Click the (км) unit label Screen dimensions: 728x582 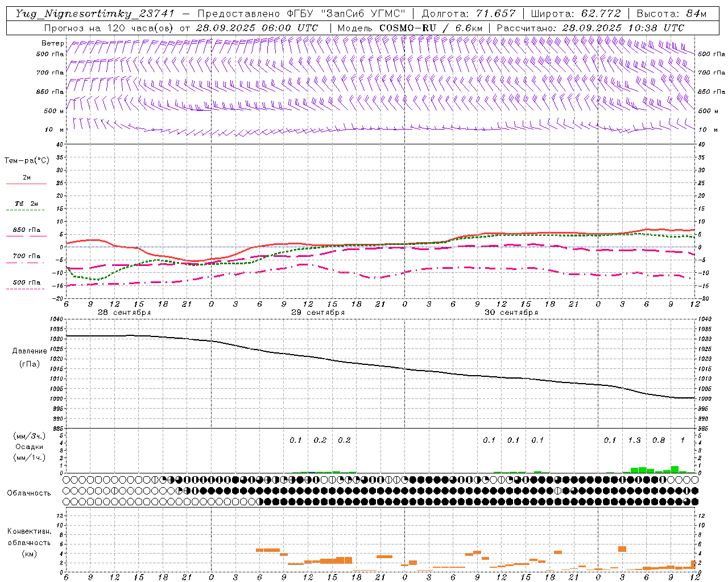29,554
